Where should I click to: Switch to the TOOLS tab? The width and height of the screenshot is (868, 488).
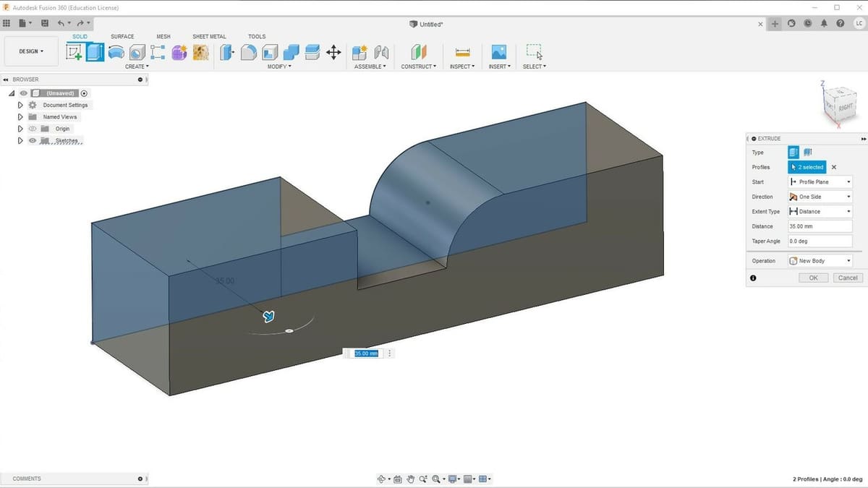pyautogui.click(x=257, y=36)
